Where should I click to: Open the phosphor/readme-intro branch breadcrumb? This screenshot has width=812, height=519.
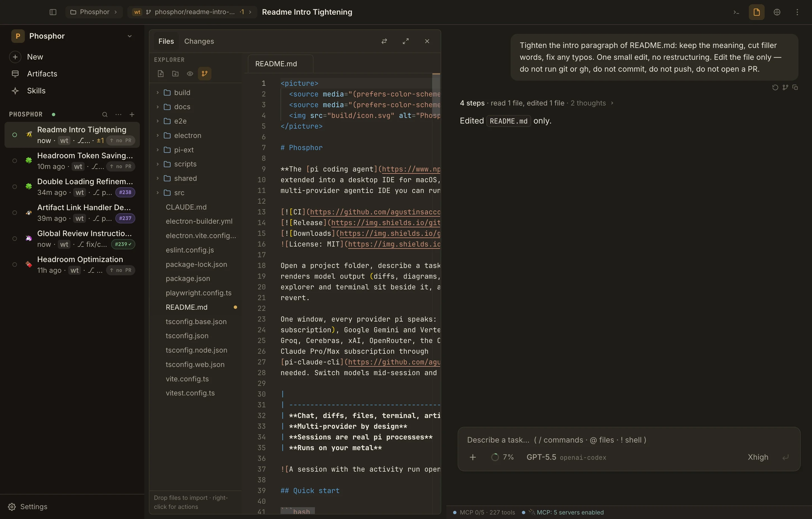pos(192,12)
